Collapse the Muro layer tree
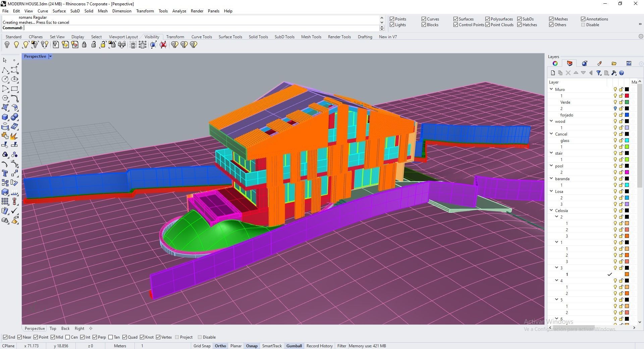The width and height of the screenshot is (644, 349). (x=551, y=89)
